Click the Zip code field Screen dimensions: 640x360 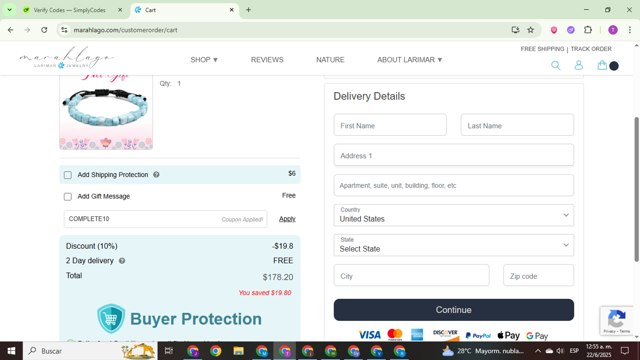pyautogui.click(x=538, y=276)
